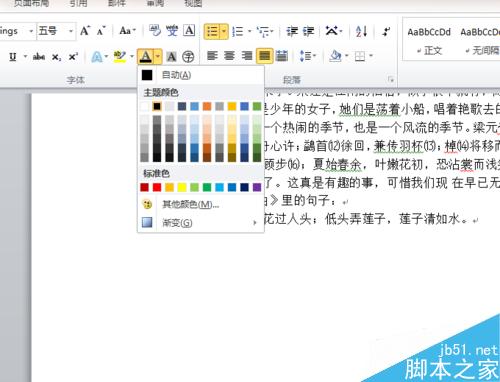Toggle Justify alignment

(265, 56)
